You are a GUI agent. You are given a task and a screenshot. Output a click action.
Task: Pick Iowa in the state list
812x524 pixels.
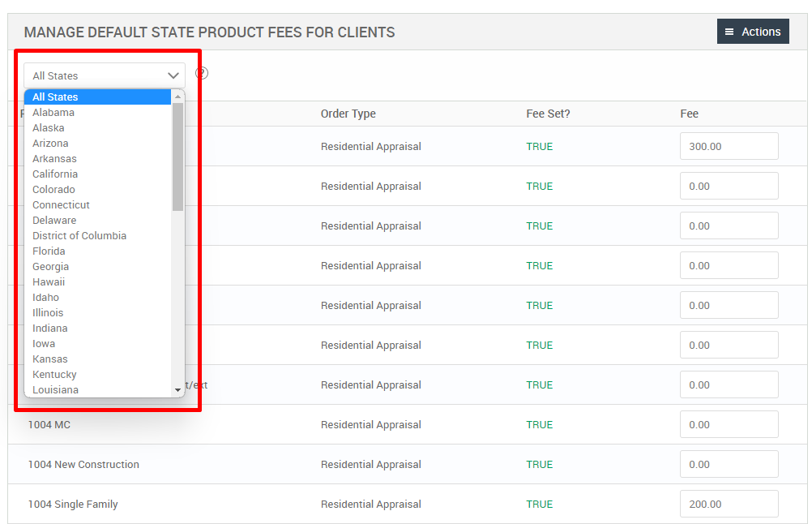click(98, 344)
